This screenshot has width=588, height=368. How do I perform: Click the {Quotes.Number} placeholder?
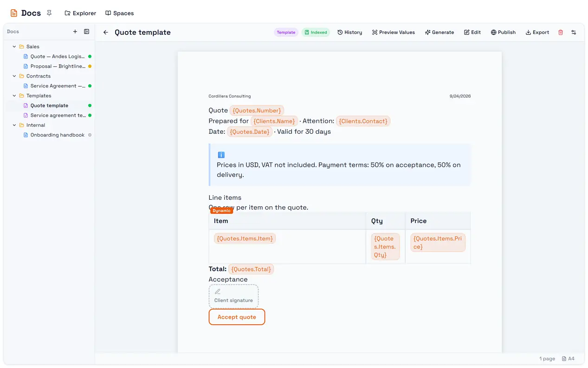(257, 111)
